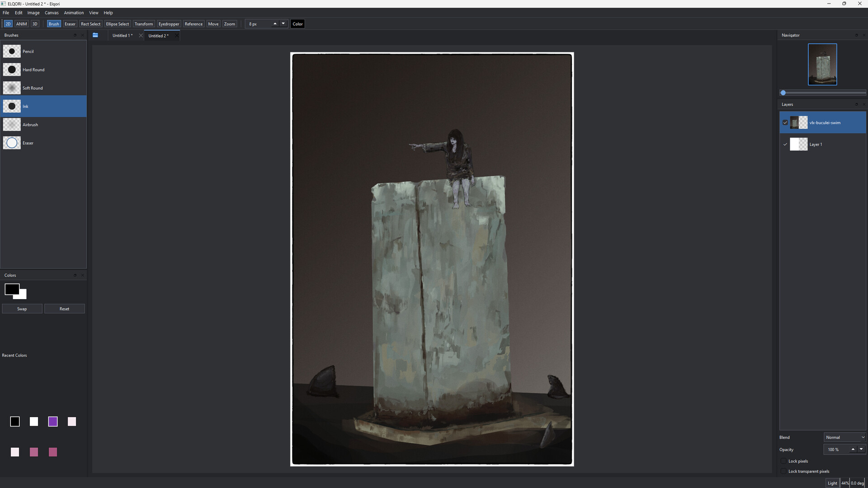Click the Reset colors button
Viewport: 868px width, 488px height.
click(64, 309)
